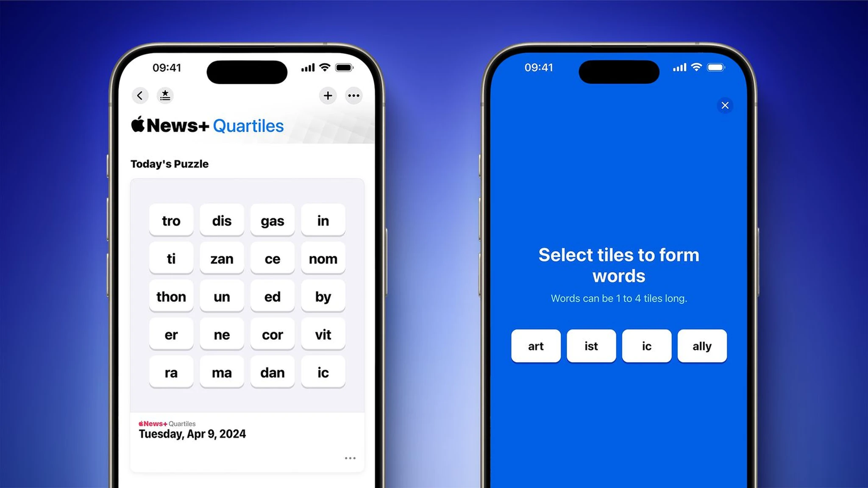
Task: Click the 'vit' tile in the puzzle grid
Action: [x=323, y=335]
